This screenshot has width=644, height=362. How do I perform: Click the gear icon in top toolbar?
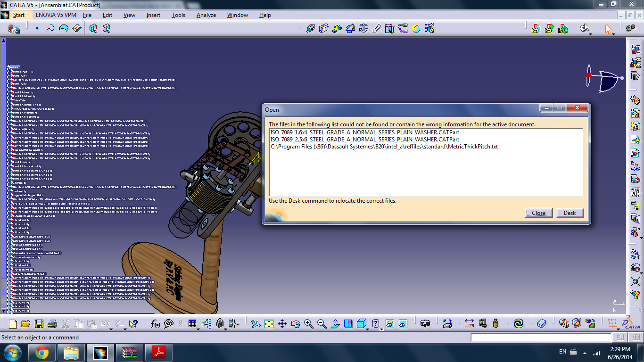click(630, 28)
